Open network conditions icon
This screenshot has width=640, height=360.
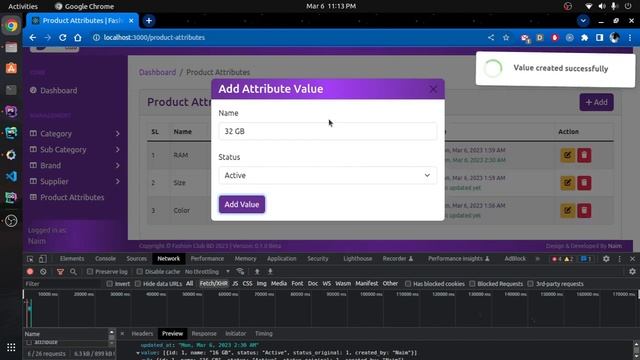[x=240, y=272]
